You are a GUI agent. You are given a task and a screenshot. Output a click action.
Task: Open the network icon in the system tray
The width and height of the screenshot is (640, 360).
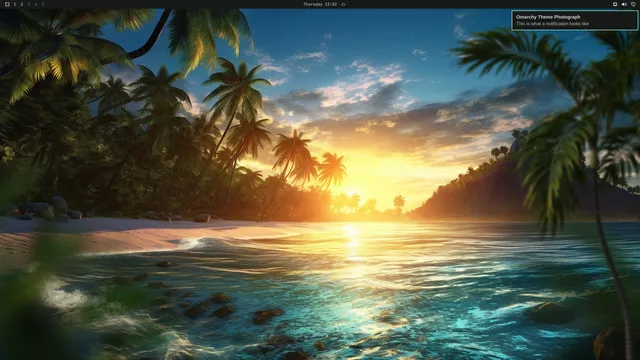[x=615, y=4]
